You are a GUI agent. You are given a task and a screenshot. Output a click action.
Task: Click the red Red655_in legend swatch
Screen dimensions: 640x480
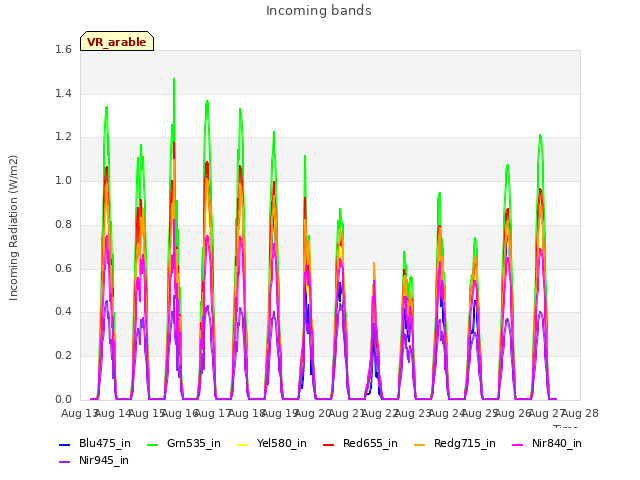(329, 444)
